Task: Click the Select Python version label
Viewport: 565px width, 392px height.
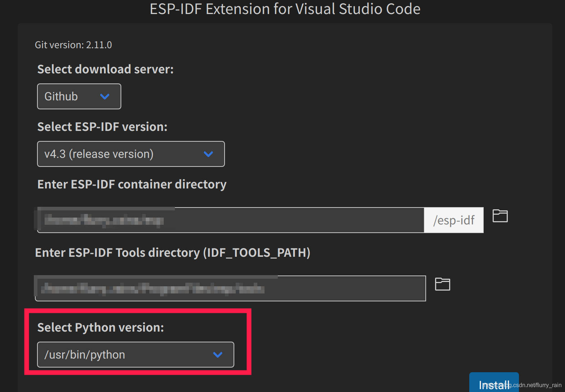Action: coord(101,327)
